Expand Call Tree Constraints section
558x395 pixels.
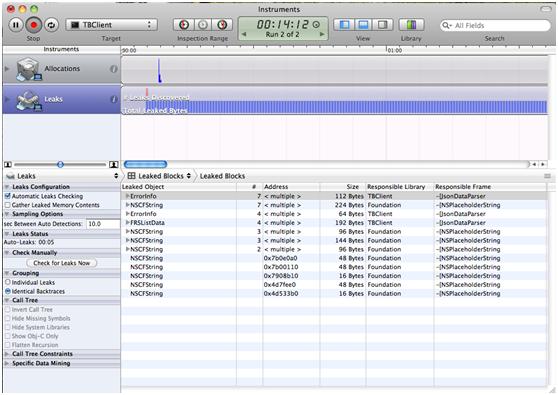coord(7,354)
